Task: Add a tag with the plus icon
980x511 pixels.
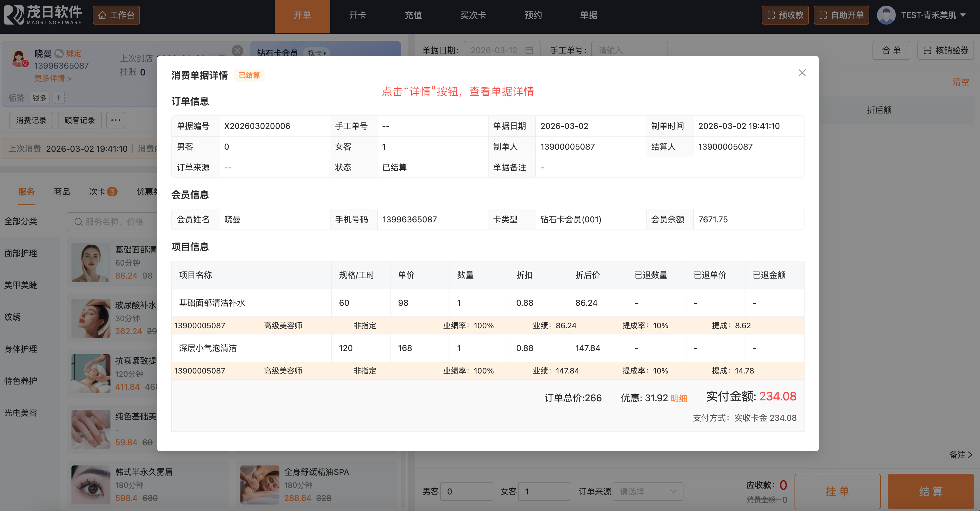Action: (x=58, y=98)
